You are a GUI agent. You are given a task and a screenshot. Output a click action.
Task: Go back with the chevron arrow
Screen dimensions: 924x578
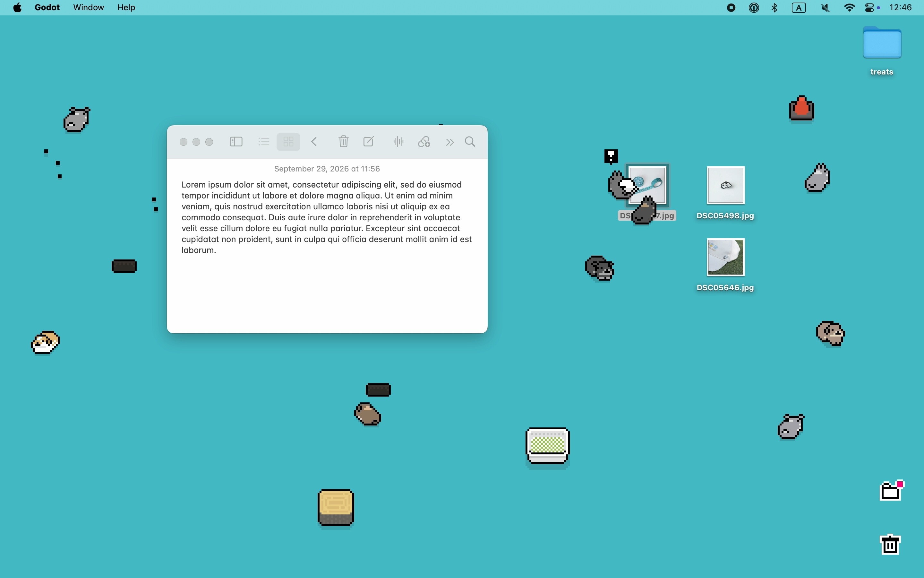pyautogui.click(x=314, y=142)
